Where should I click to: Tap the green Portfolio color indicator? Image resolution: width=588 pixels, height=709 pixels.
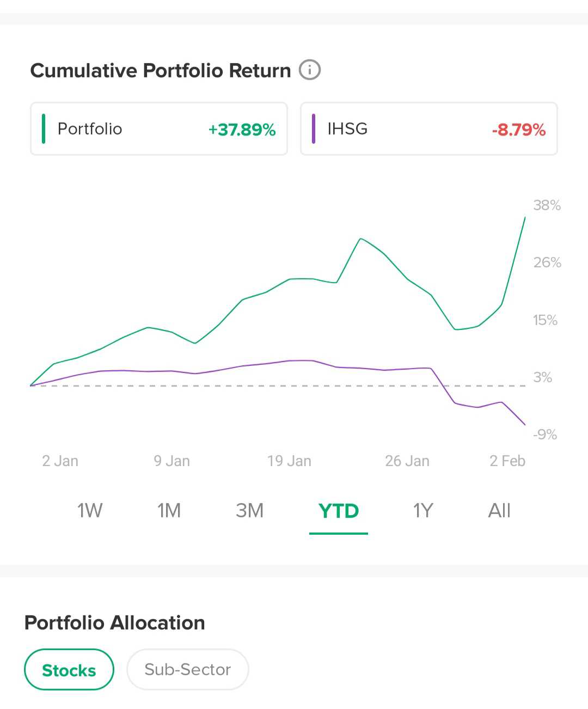pyautogui.click(x=44, y=129)
